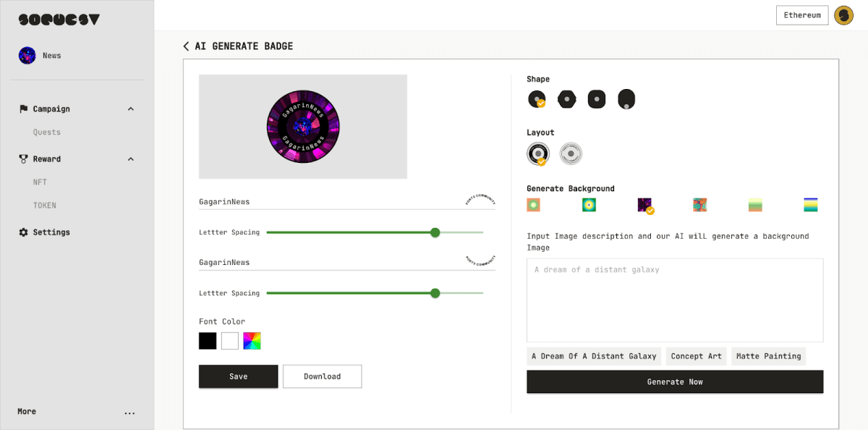Go back using the arrow beside AI Generate Badge
The image size is (868, 430).
[x=187, y=46]
